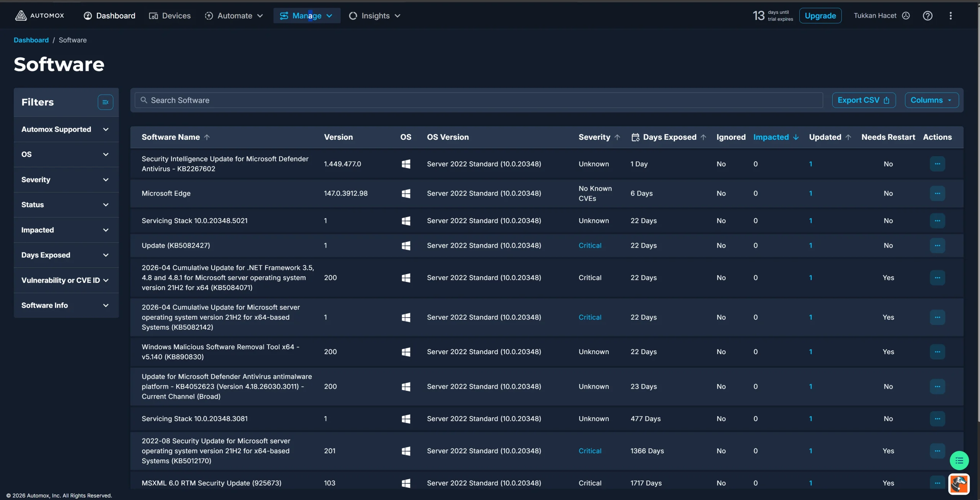980x500 pixels.
Task: Open Devices in top navigation
Action: point(170,16)
